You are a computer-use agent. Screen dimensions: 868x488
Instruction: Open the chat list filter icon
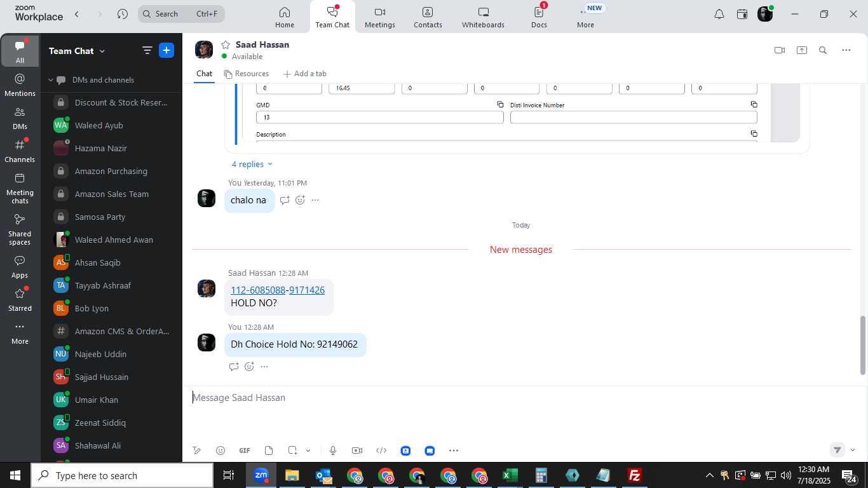pos(147,51)
